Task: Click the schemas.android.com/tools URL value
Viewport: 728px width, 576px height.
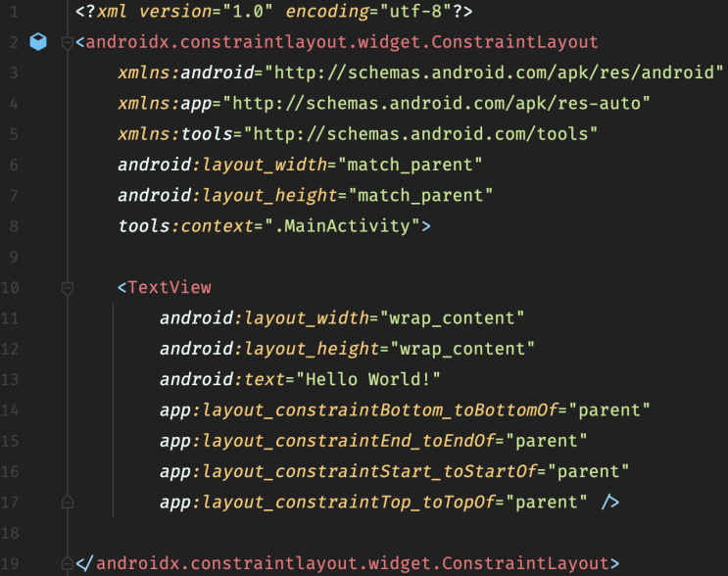Action: 420,133
